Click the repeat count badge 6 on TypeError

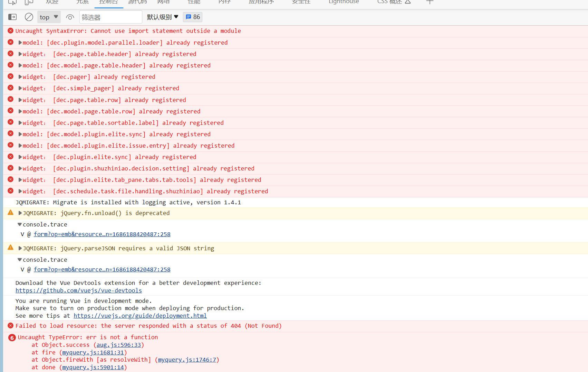pyautogui.click(x=12, y=338)
